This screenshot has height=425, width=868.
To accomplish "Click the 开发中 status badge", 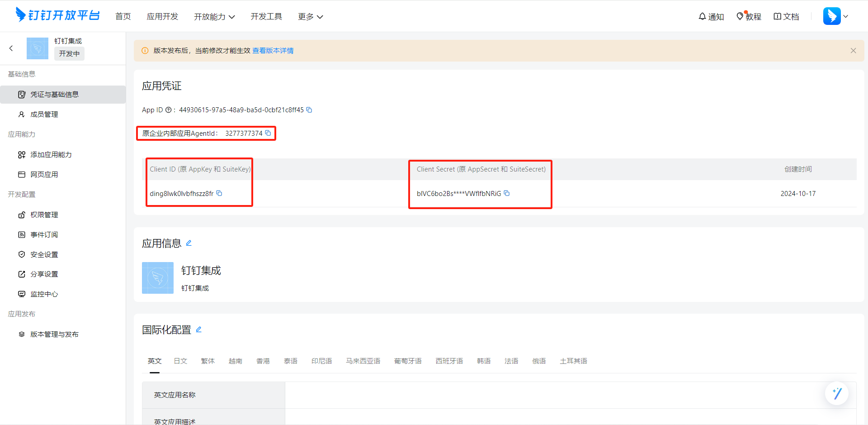I will click(69, 54).
